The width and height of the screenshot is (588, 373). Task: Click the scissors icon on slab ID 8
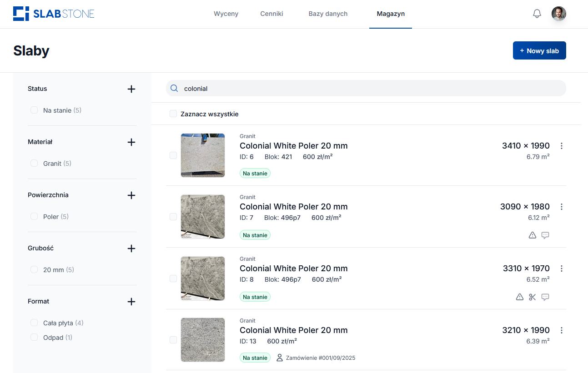pos(532,297)
